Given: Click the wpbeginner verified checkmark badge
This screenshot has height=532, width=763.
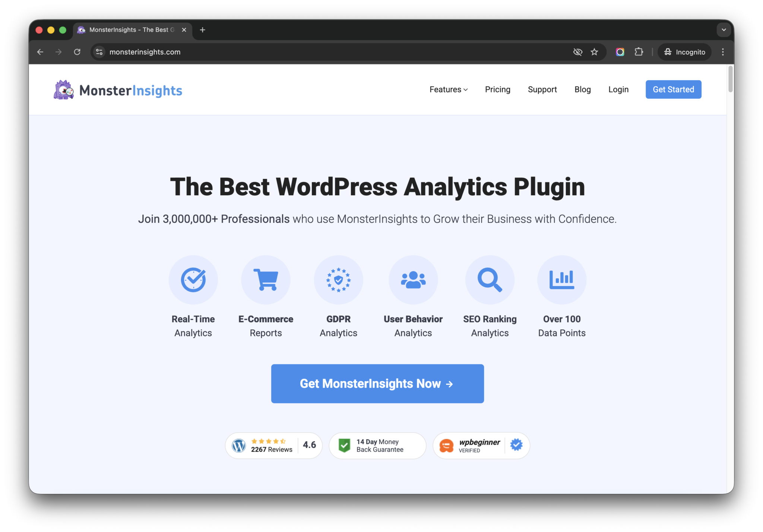Looking at the screenshot, I should pyautogui.click(x=516, y=445).
